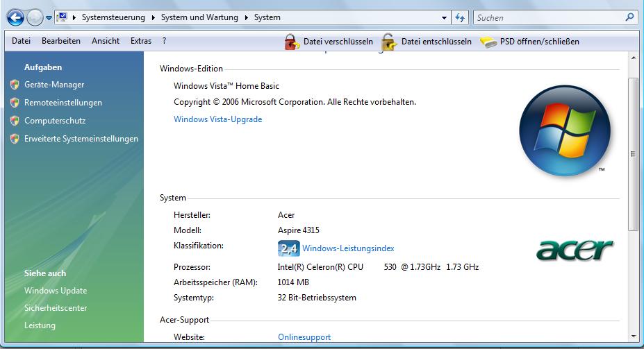This screenshot has width=644, height=349.
Task: Open Sicherheitscenter link
Action: (x=56, y=307)
